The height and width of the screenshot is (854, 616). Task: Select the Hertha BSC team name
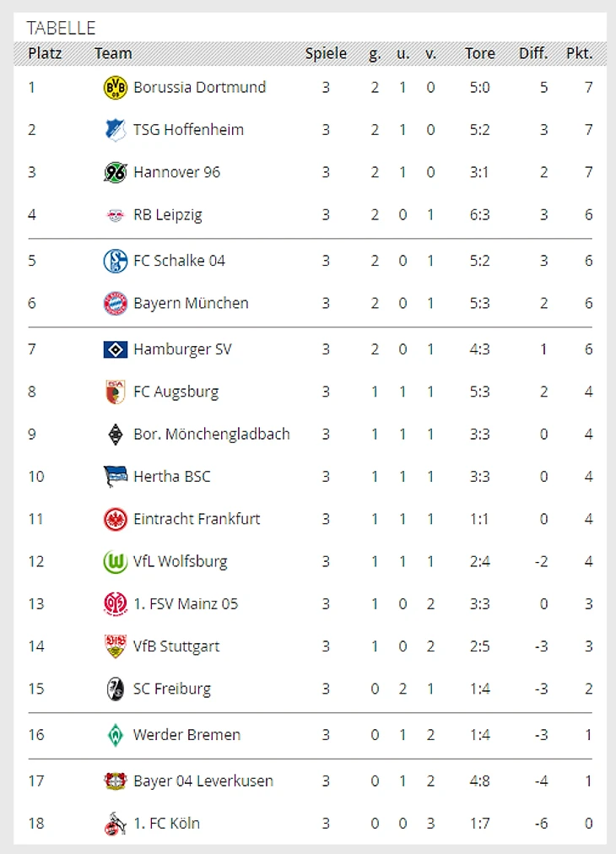[x=171, y=477]
